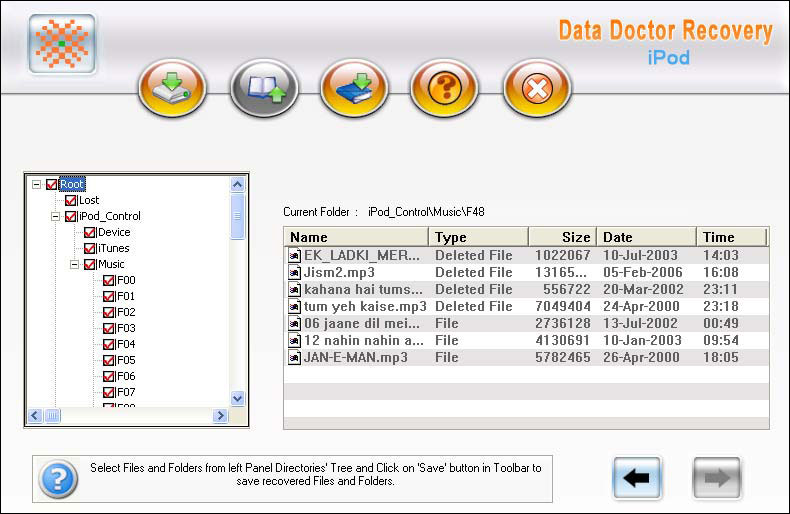Image resolution: width=790 pixels, height=514 pixels.
Task: Select the file tum yeh kaise.mp3
Action: pyautogui.click(x=365, y=306)
